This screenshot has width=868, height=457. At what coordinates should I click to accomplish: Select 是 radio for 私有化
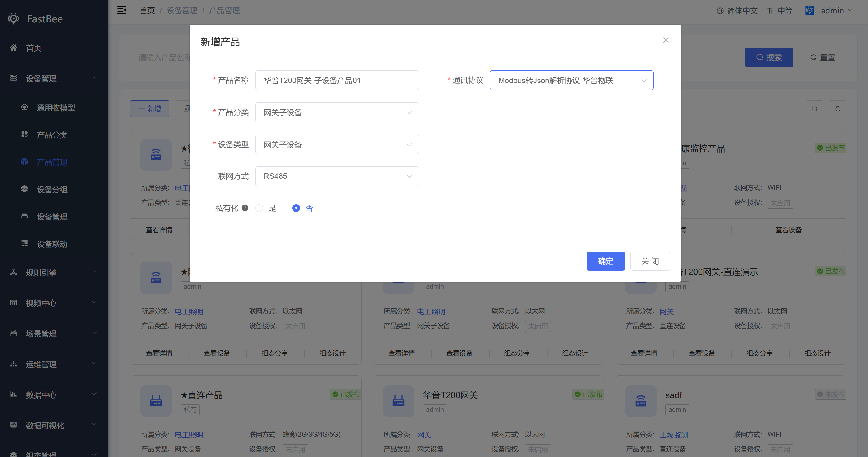pyautogui.click(x=259, y=208)
